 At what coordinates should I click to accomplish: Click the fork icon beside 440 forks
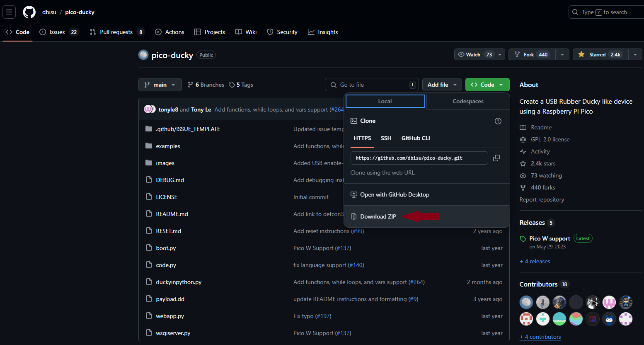pos(523,187)
